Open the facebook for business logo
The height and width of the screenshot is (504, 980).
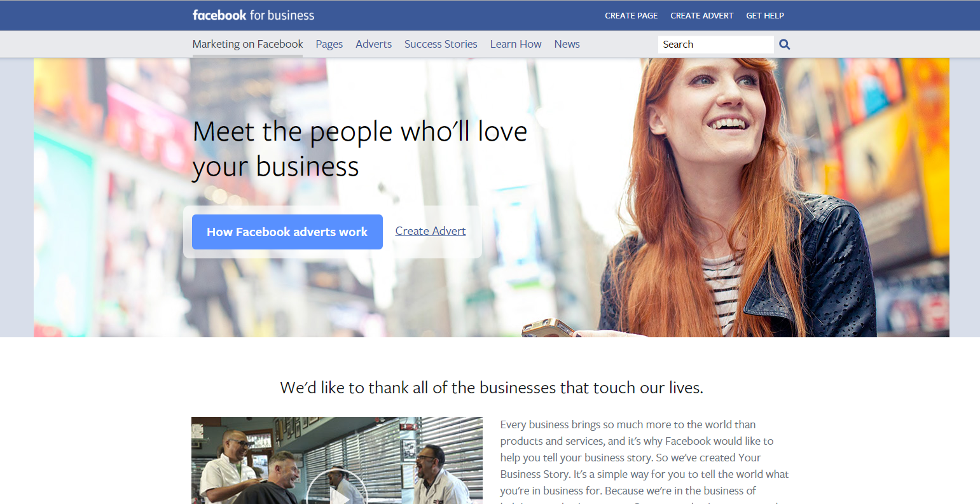[x=253, y=15]
